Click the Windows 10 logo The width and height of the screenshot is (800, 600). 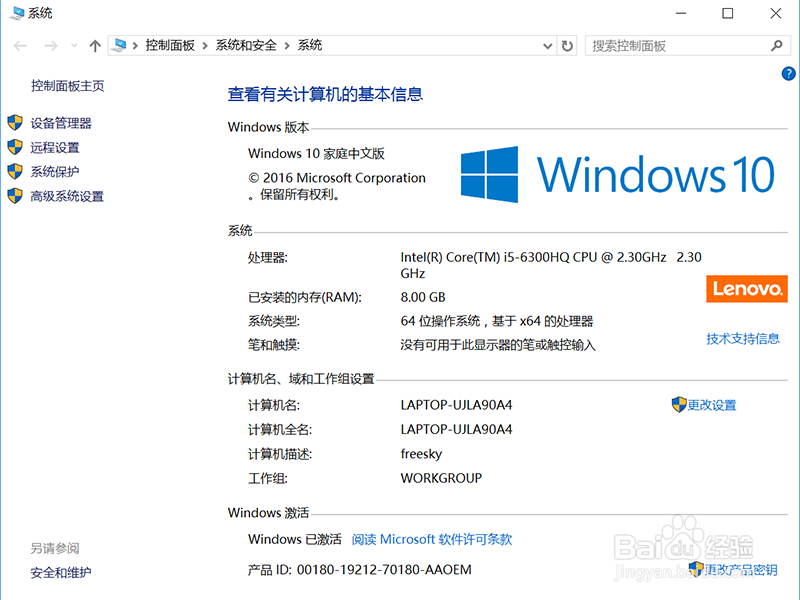[x=617, y=174]
